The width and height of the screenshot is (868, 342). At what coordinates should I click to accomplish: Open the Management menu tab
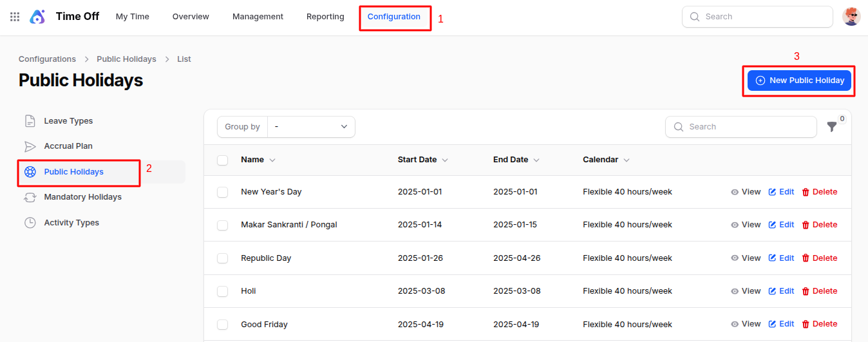pos(258,17)
